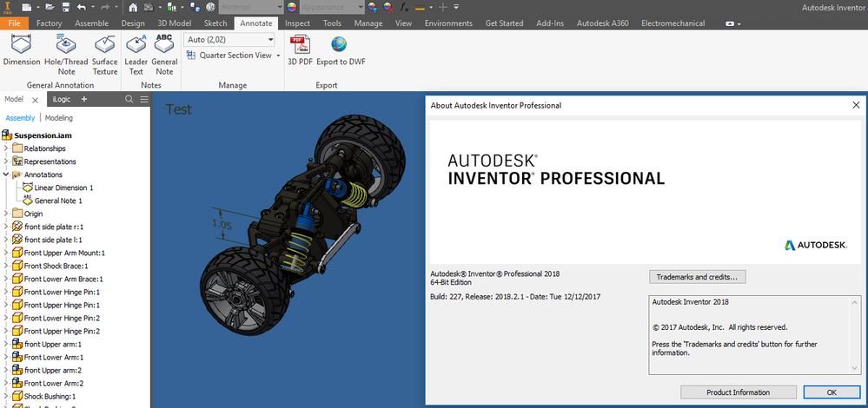The image size is (868, 408).
Task: Click the Redo arrow icon
Action: point(105,7)
